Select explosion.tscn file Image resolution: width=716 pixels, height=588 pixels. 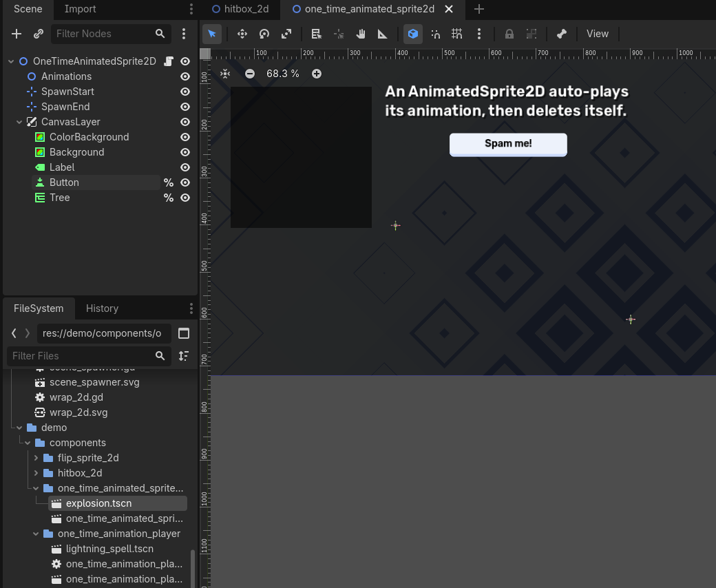117,503
